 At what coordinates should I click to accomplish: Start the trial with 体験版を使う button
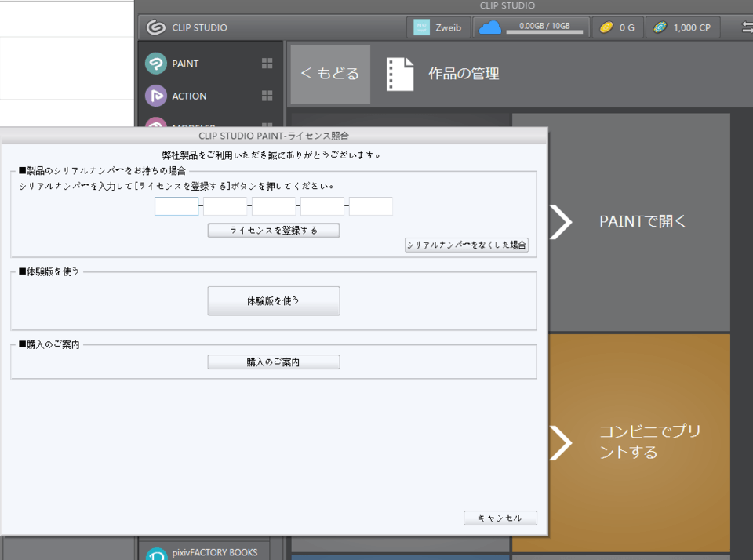click(273, 301)
